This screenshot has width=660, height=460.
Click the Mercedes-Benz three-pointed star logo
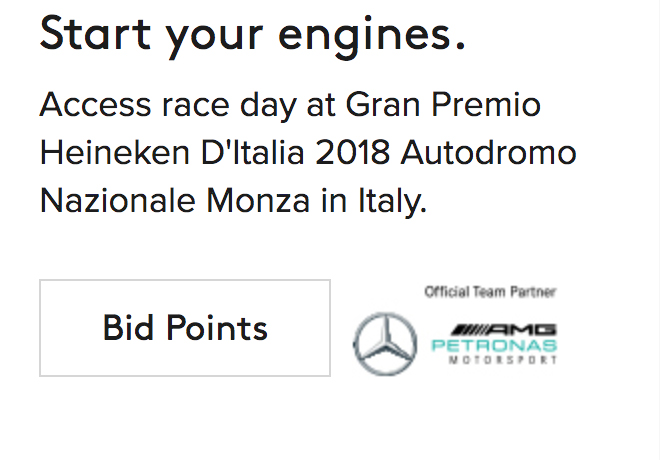[385, 343]
